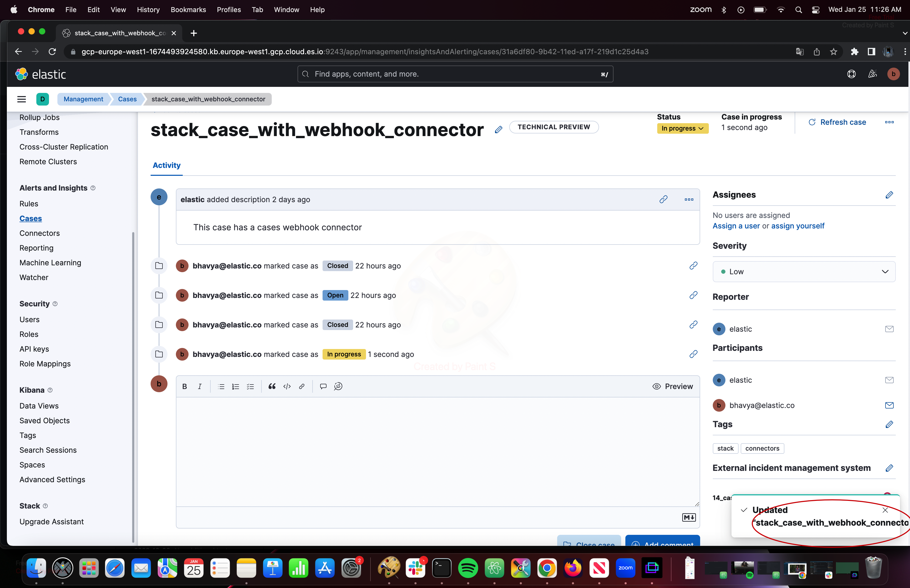Reload the page in Chrome
This screenshot has width=910, height=588.
pos(52,52)
